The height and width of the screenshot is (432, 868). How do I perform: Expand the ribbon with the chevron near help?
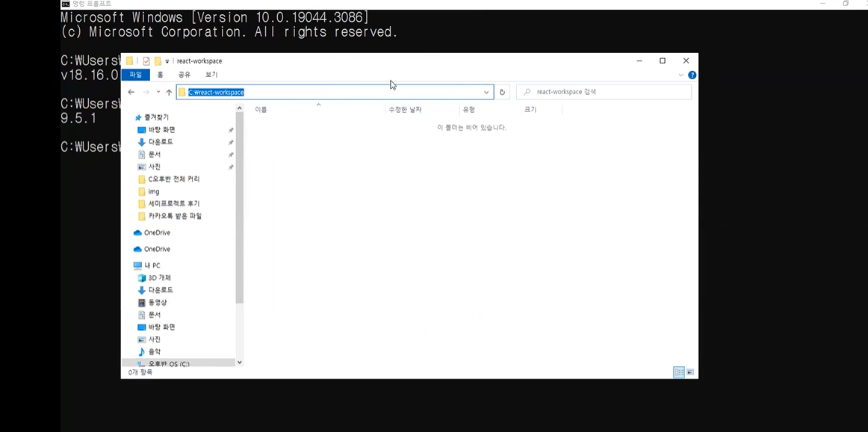[681, 75]
